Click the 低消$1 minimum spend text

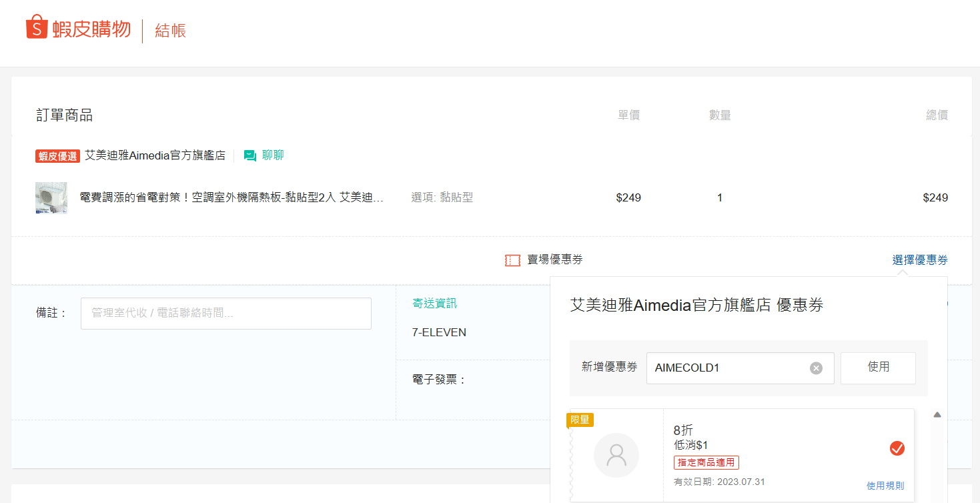pos(691,445)
